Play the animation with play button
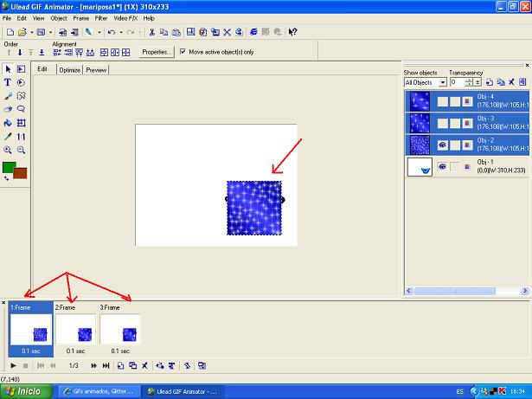This screenshot has height=399, width=532. (13, 366)
